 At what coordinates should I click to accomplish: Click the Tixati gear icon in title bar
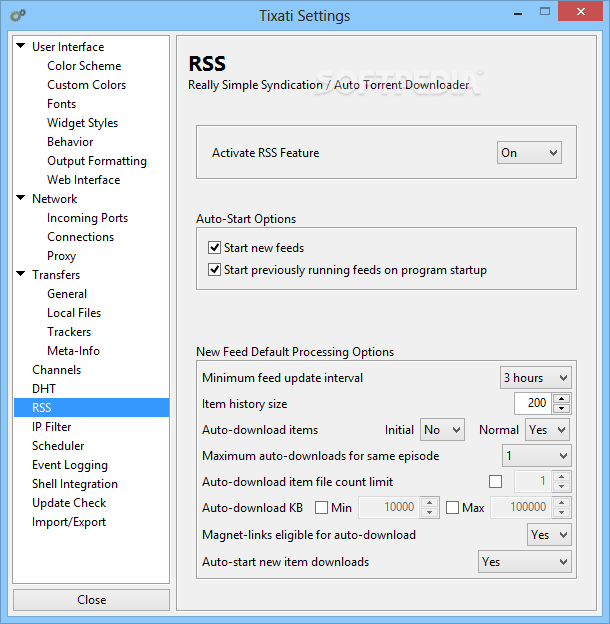(18, 16)
